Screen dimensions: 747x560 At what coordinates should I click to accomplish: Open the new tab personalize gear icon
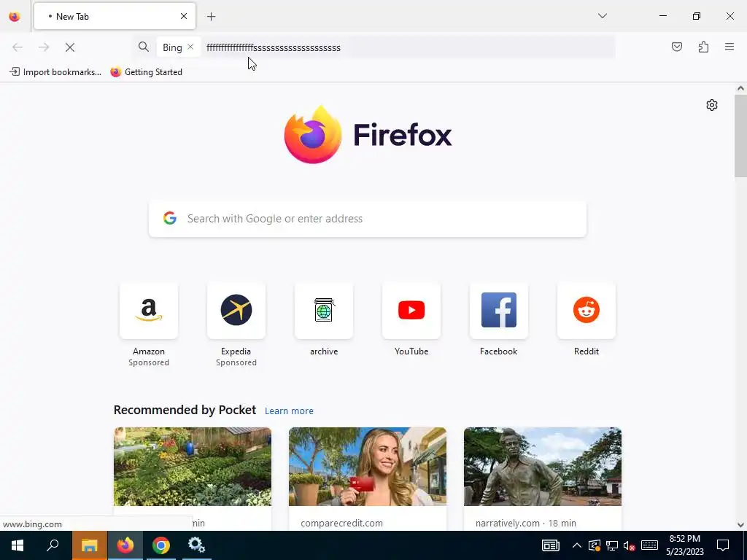click(712, 105)
